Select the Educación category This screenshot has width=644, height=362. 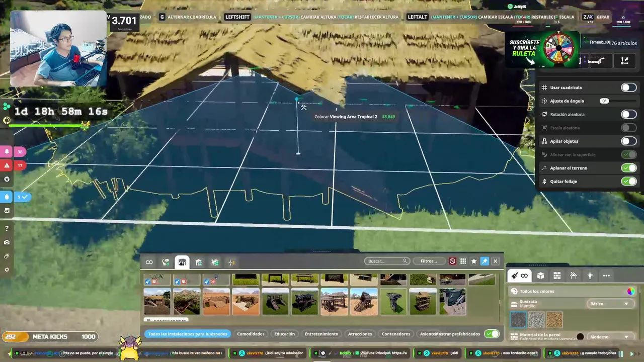click(284, 334)
